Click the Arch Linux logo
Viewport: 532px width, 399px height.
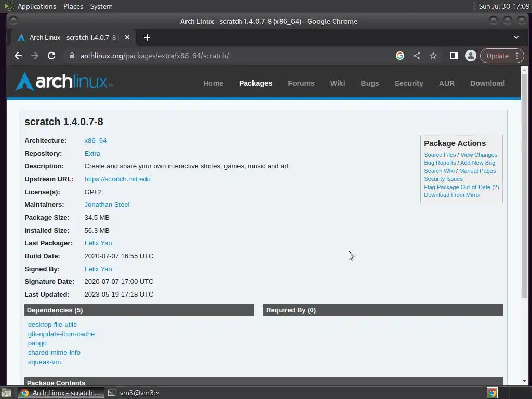point(64,82)
